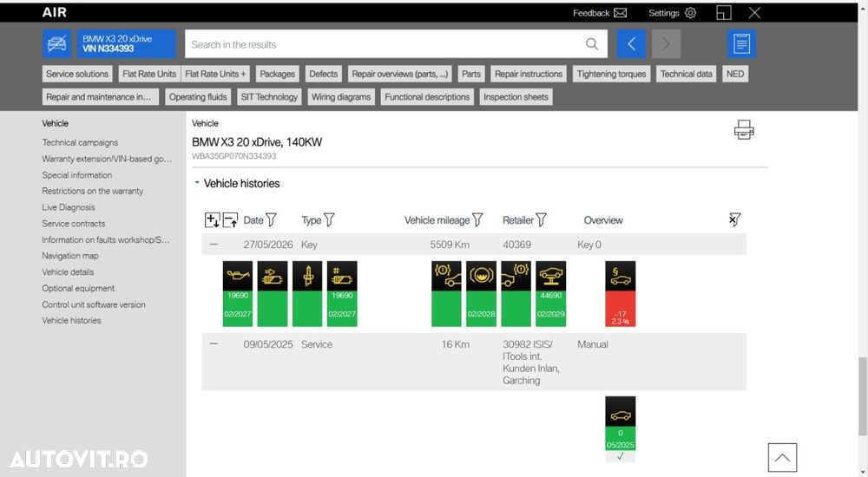Viewport: 868px width, 477px height.
Task: Open the Service solutions tab
Action: coord(77,74)
